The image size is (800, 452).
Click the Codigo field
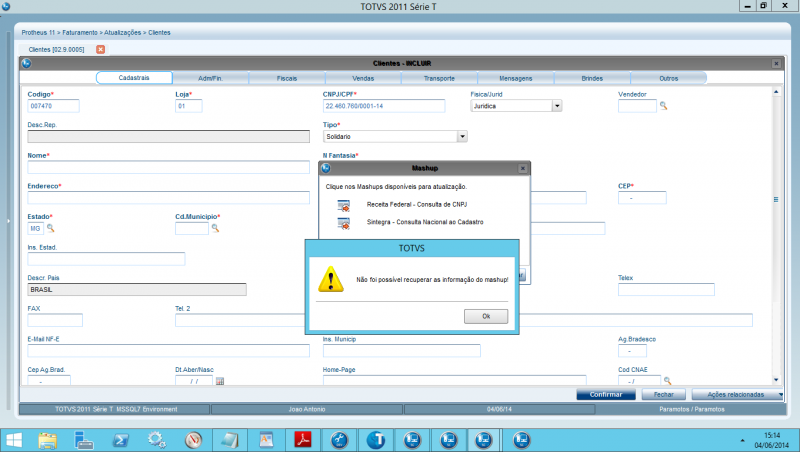[54, 106]
